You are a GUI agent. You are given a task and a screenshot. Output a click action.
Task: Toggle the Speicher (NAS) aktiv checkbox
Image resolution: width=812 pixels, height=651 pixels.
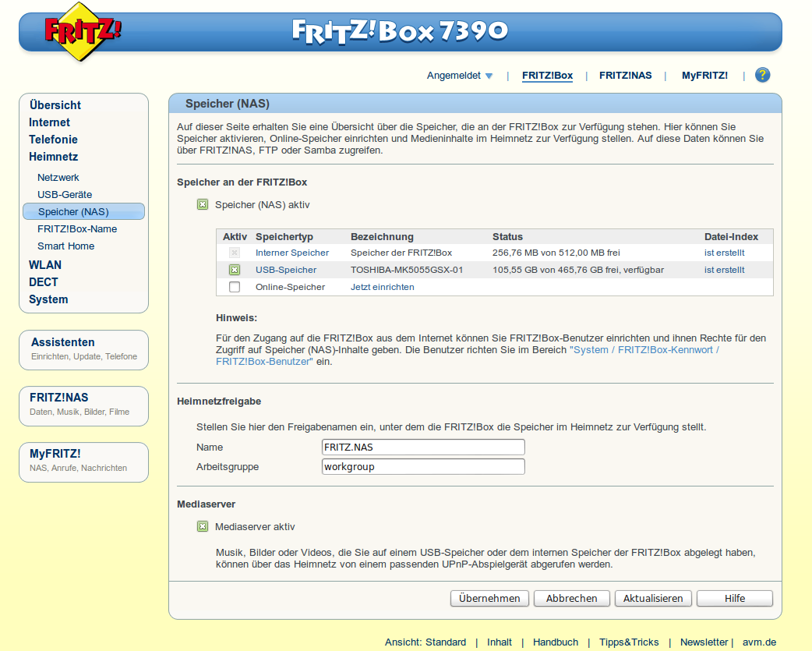[x=203, y=204]
